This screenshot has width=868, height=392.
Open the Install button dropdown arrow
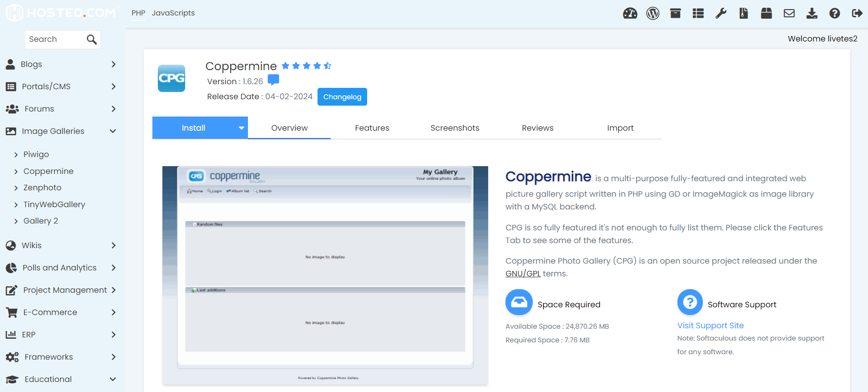242,128
